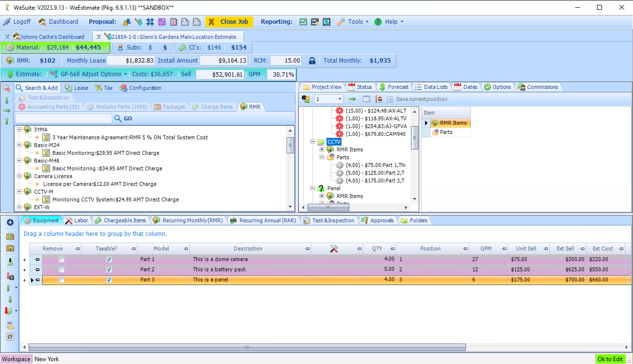Open the Help dropdown menu

coord(389,22)
